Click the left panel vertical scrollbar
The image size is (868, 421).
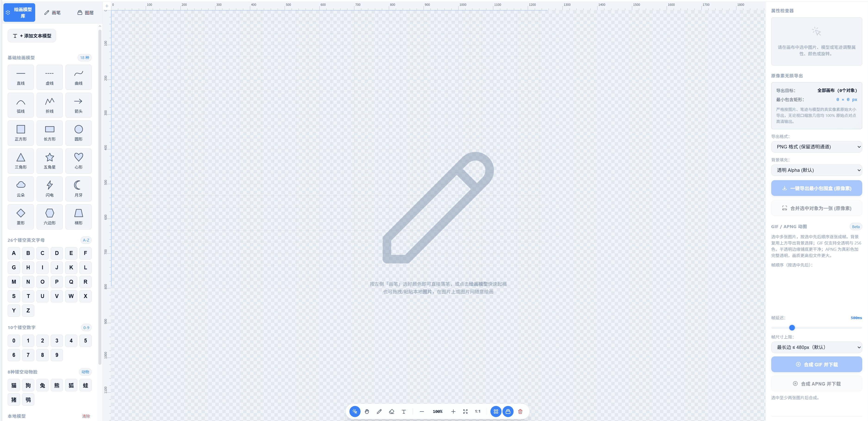click(x=100, y=197)
